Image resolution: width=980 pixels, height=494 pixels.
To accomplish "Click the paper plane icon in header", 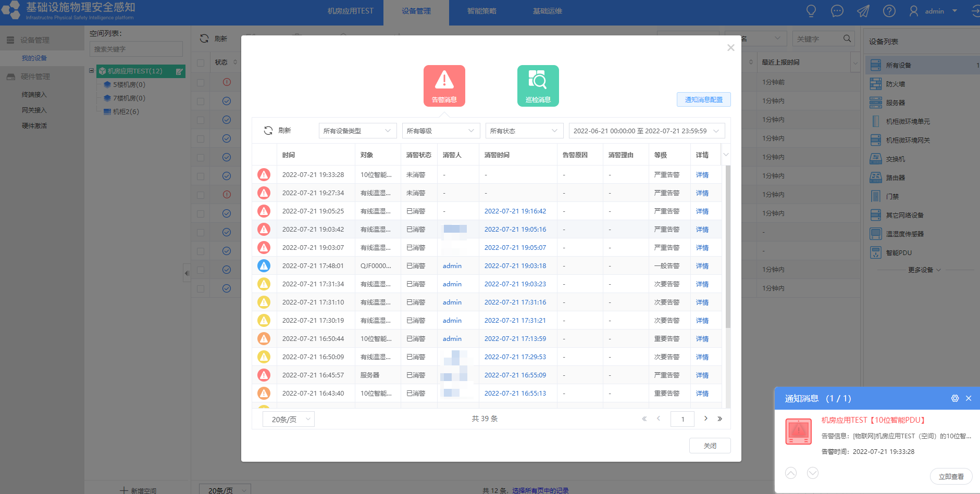I will pyautogui.click(x=863, y=11).
